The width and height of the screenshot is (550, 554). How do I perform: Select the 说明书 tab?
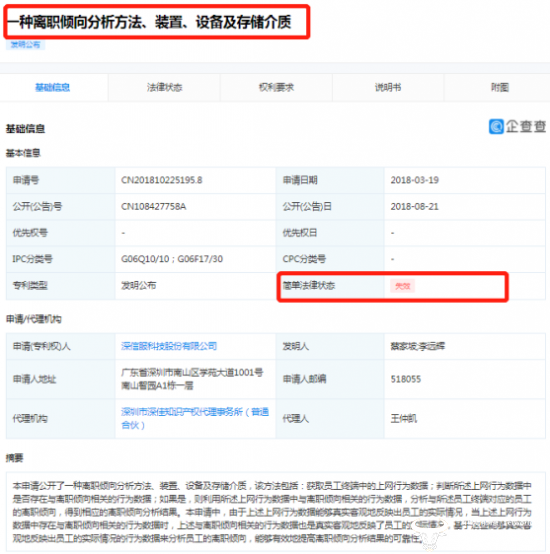pos(388,87)
